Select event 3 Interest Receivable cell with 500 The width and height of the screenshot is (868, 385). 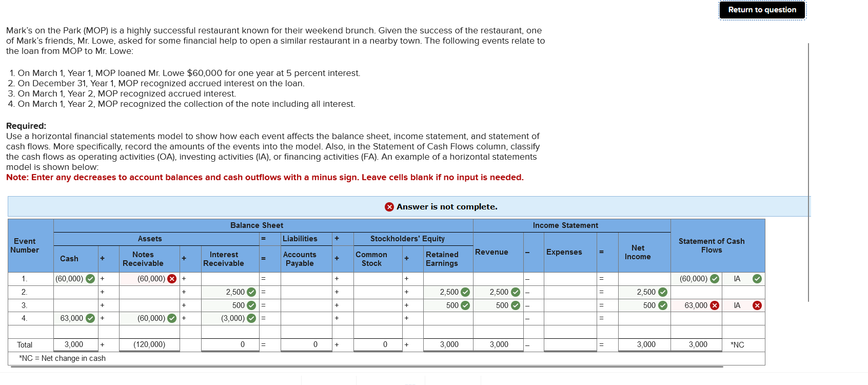tap(230, 305)
